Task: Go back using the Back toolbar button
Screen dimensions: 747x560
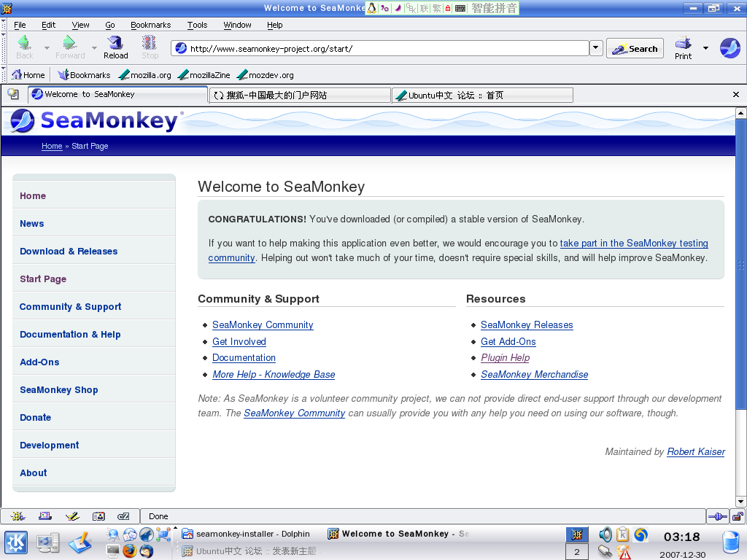Action: point(24,47)
